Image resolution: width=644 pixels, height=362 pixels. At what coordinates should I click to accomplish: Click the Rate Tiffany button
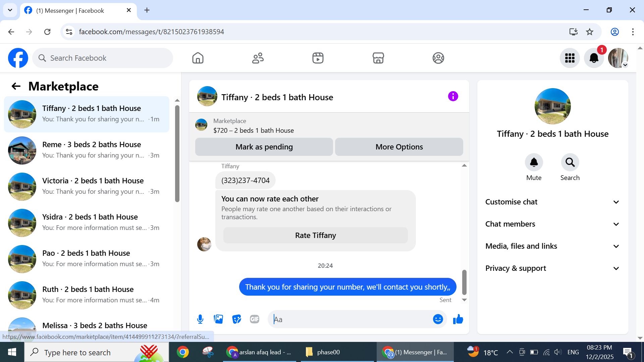click(x=315, y=235)
